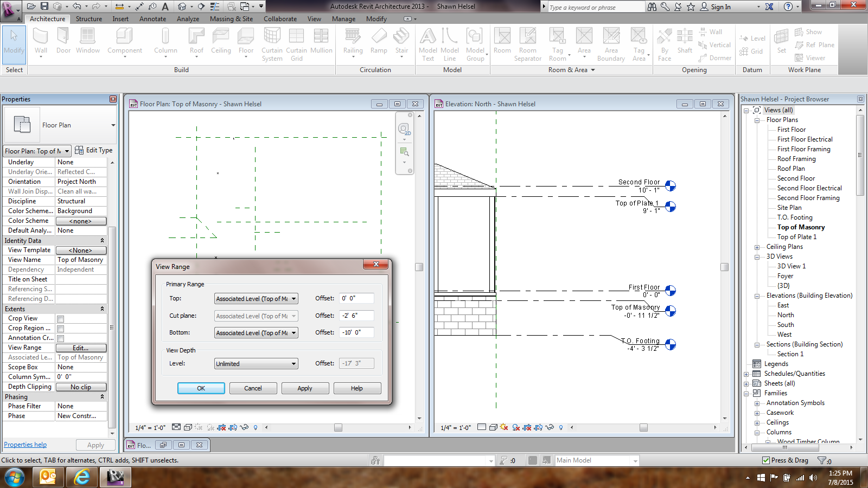Select the Railing tool
Screen dimensions: 868x488
(353, 41)
